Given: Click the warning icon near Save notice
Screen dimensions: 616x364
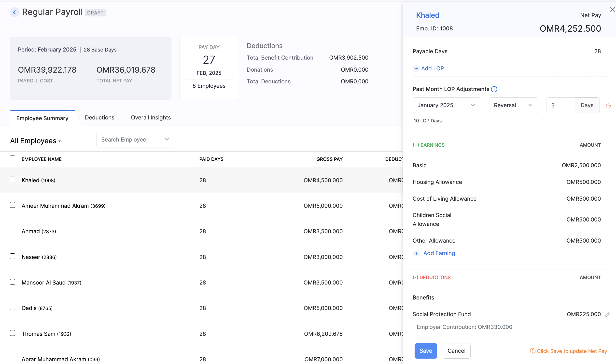Looking at the screenshot, I should coord(532,351).
